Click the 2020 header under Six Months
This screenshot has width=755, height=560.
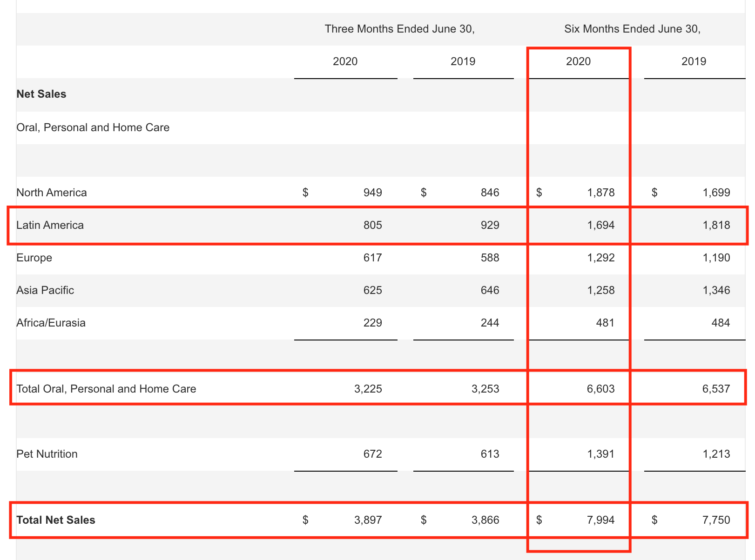coord(578,61)
